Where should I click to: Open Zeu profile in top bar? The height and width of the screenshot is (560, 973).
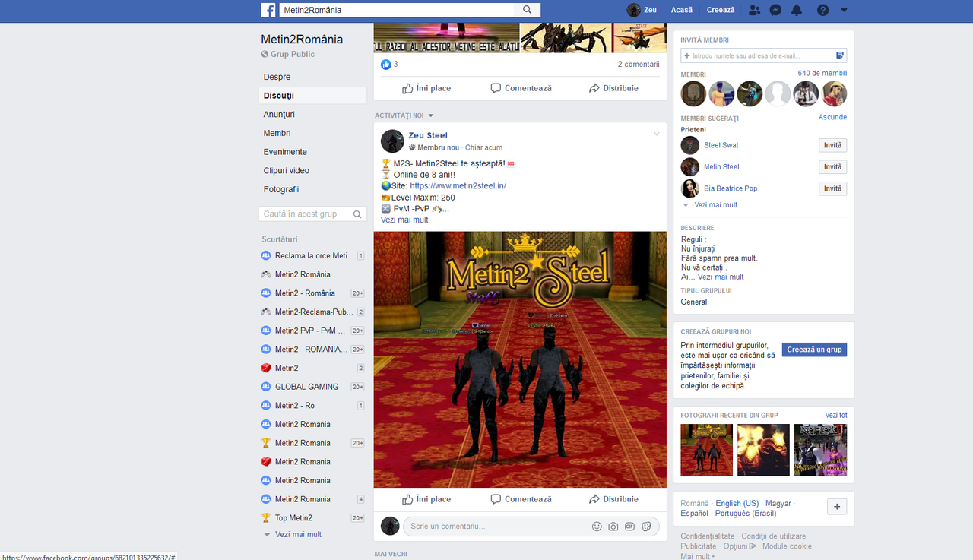[x=642, y=10]
